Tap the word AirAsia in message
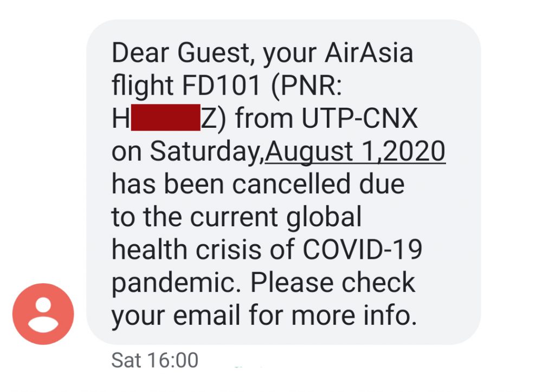This screenshot has height=392, width=555. click(x=369, y=53)
